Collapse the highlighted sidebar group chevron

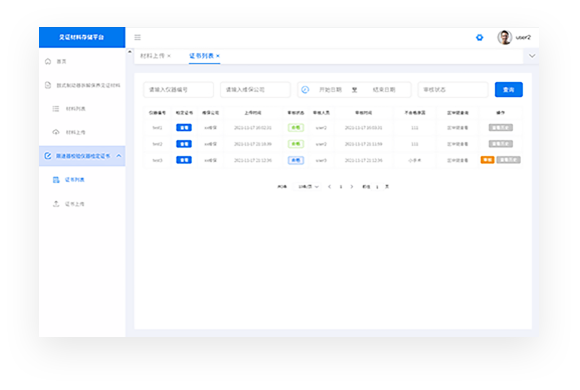[119, 156]
